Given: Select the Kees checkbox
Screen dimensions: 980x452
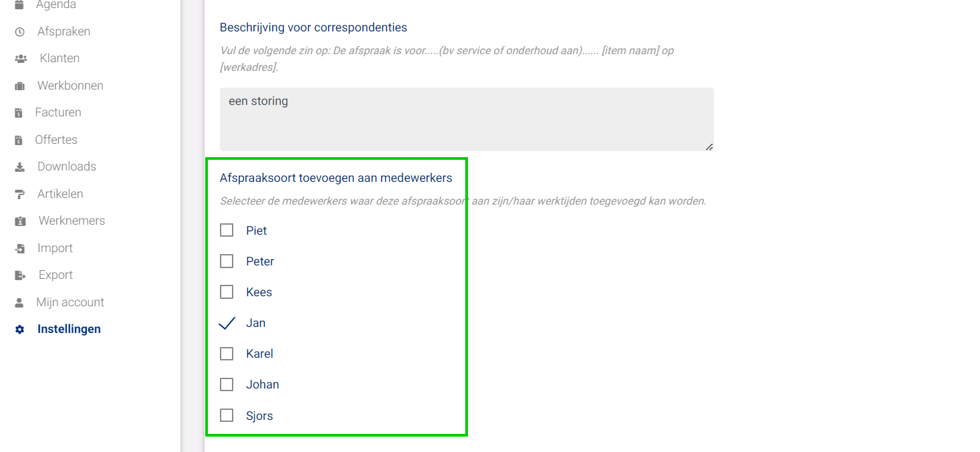Looking at the screenshot, I should pos(227,292).
